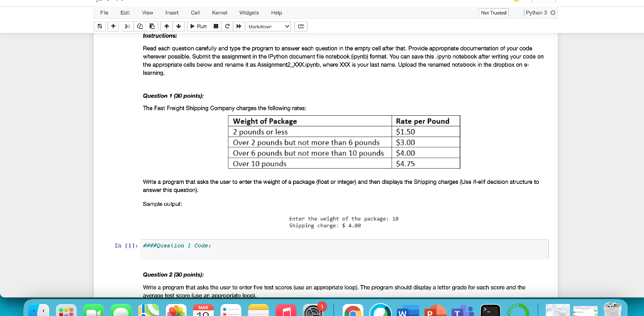This screenshot has width=644, height=316.
Task: Copy selected cells icon
Action: (140, 26)
